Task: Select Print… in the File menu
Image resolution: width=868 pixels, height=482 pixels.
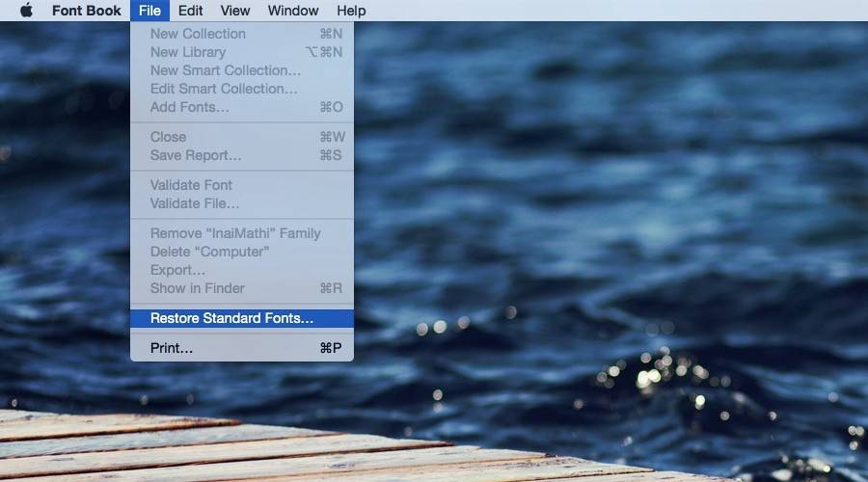Action: [242, 348]
